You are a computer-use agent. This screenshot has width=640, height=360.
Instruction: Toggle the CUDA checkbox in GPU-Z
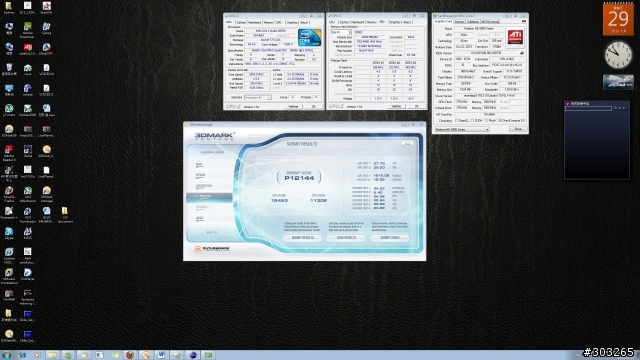[472, 120]
